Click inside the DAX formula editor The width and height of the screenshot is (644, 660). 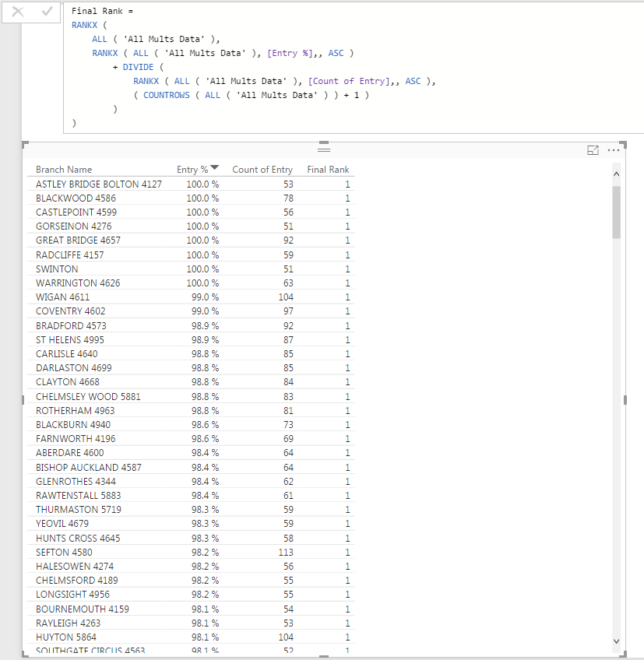354,68
